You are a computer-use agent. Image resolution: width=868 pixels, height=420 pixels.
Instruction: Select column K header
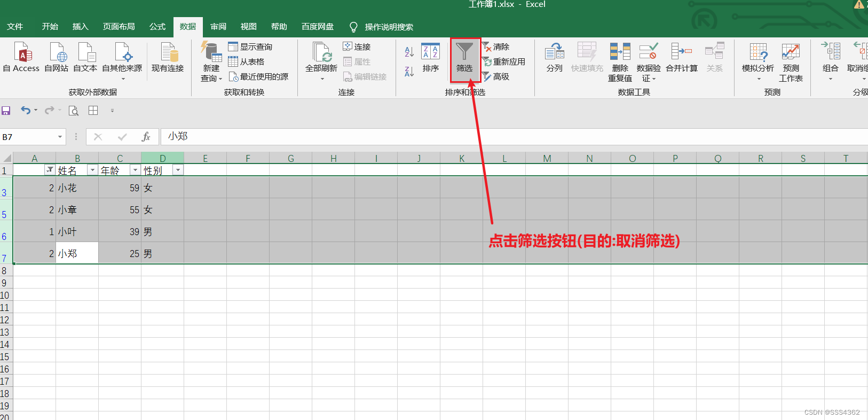coord(462,158)
